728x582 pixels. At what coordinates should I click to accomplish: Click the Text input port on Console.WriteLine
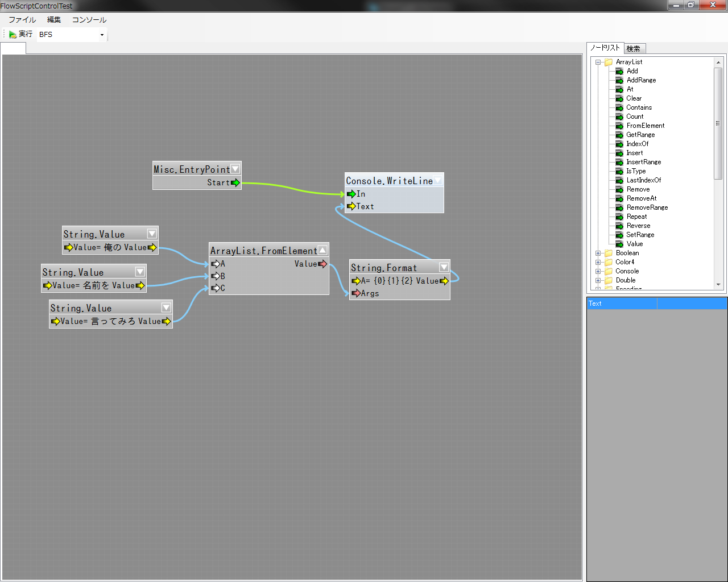(351, 206)
